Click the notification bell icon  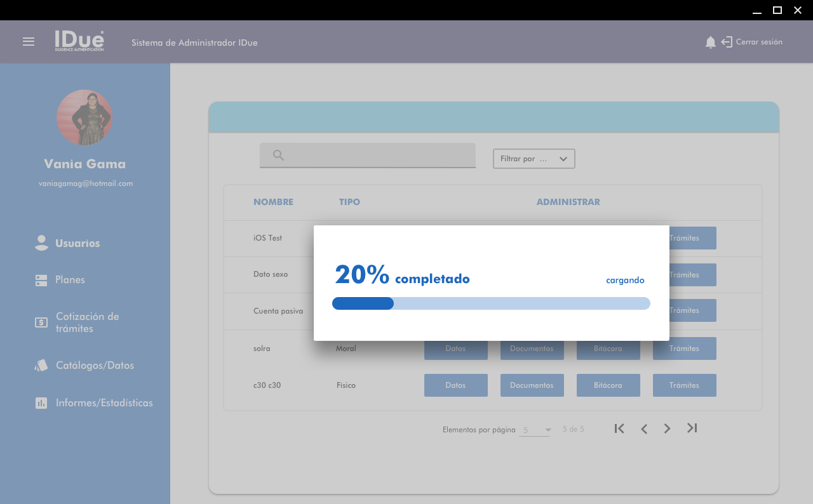710,43
